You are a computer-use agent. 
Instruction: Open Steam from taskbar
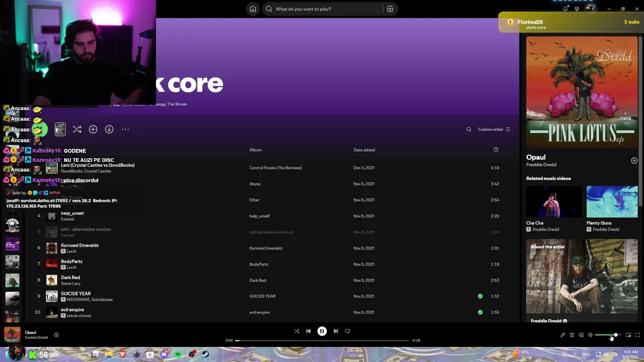205,354
